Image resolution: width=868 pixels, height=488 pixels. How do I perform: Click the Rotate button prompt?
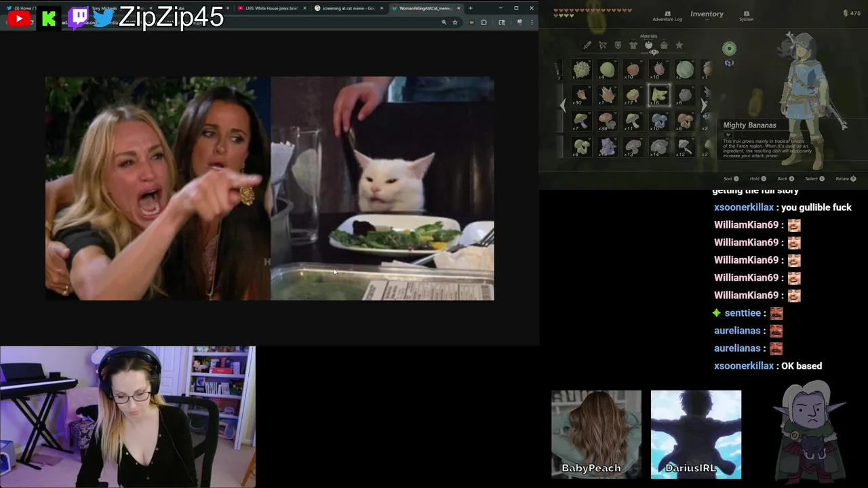846,179
